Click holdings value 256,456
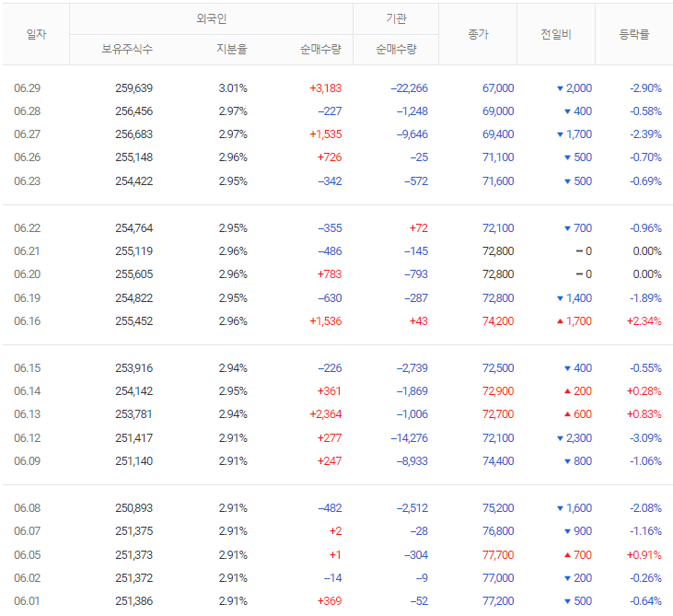The height and width of the screenshot is (616, 673). point(133,111)
